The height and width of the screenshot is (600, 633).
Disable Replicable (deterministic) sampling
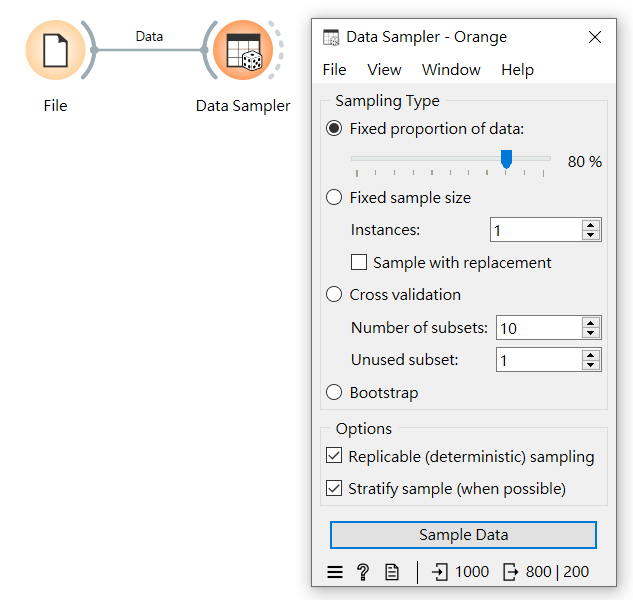(334, 456)
